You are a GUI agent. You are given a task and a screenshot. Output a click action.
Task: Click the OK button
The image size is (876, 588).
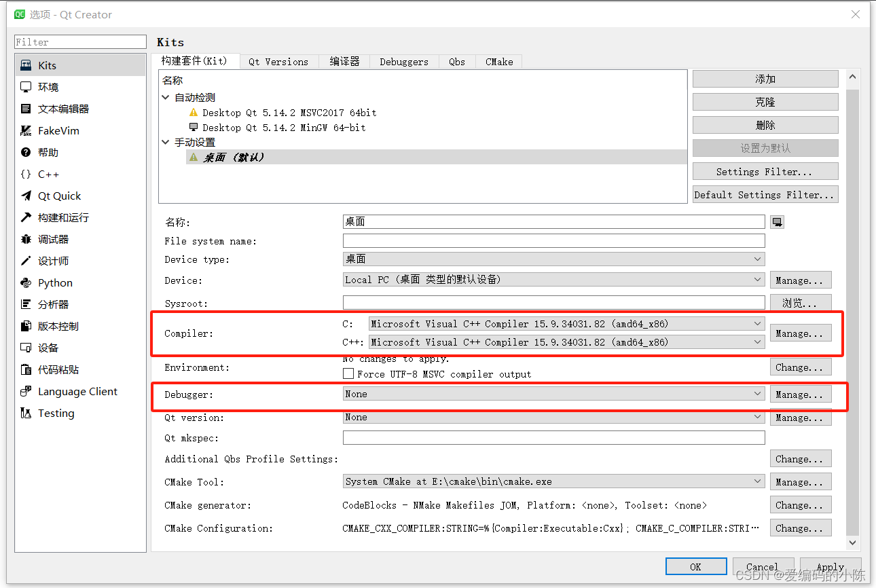tap(696, 566)
